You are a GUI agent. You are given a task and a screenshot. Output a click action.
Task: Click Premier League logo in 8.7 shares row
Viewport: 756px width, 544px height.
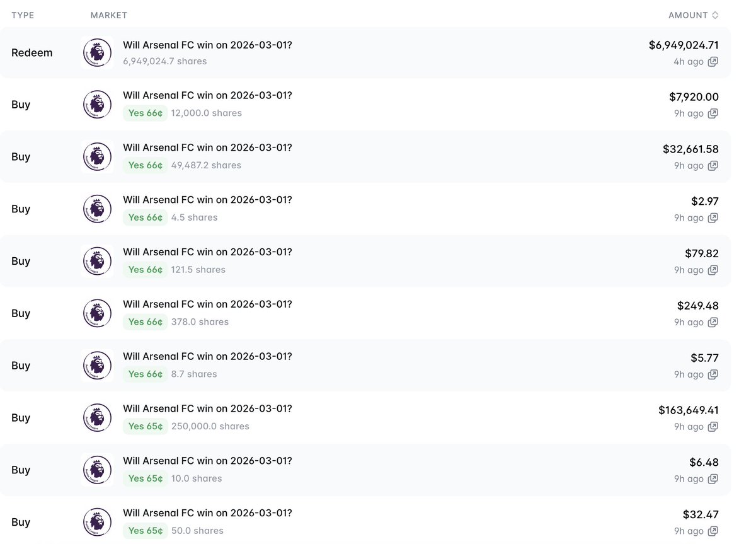(x=97, y=366)
